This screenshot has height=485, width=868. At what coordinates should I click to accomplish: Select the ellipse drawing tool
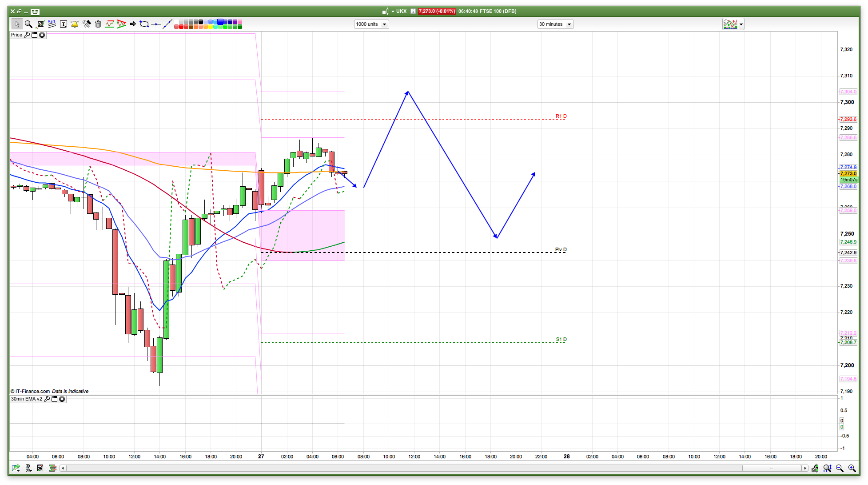tap(144, 24)
